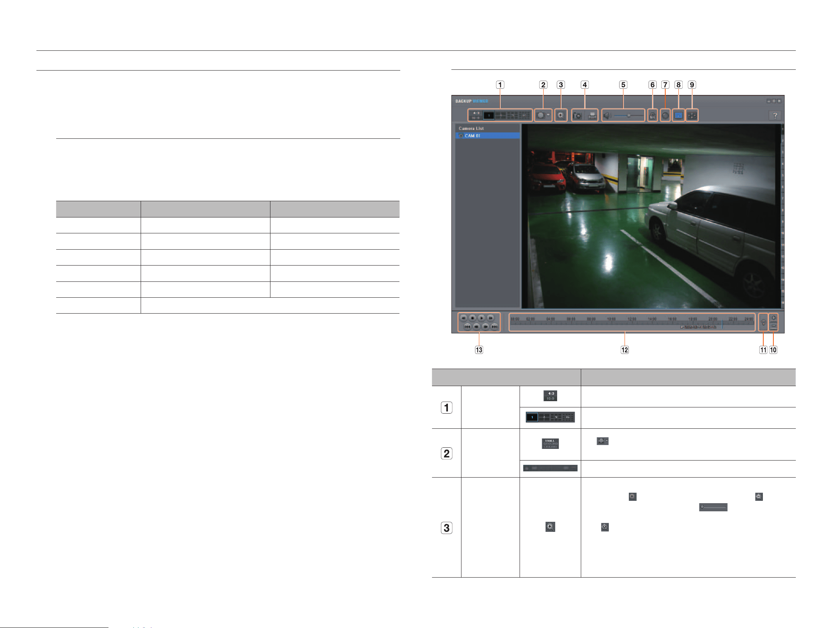Adjust the audio volume slider
This screenshot has width=840, height=628.
click(628, 116)
